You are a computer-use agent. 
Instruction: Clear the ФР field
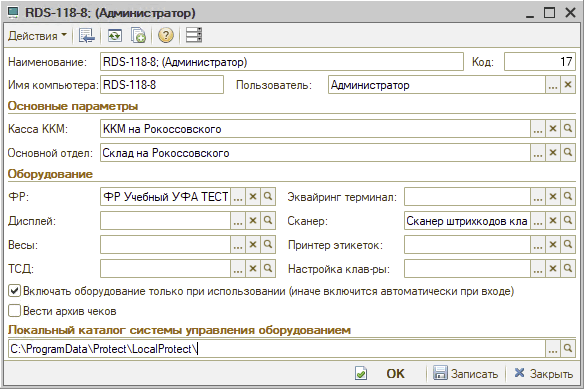253,197
